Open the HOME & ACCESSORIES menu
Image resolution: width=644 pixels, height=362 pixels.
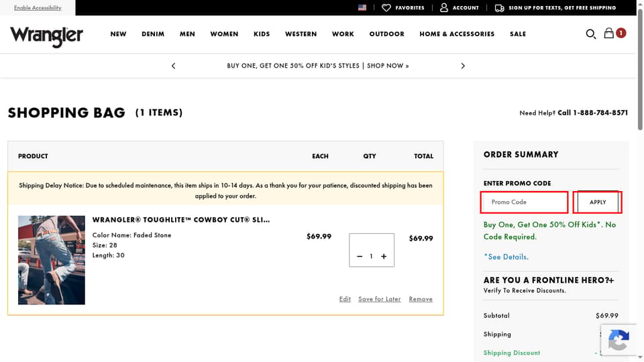click(457, 34)
